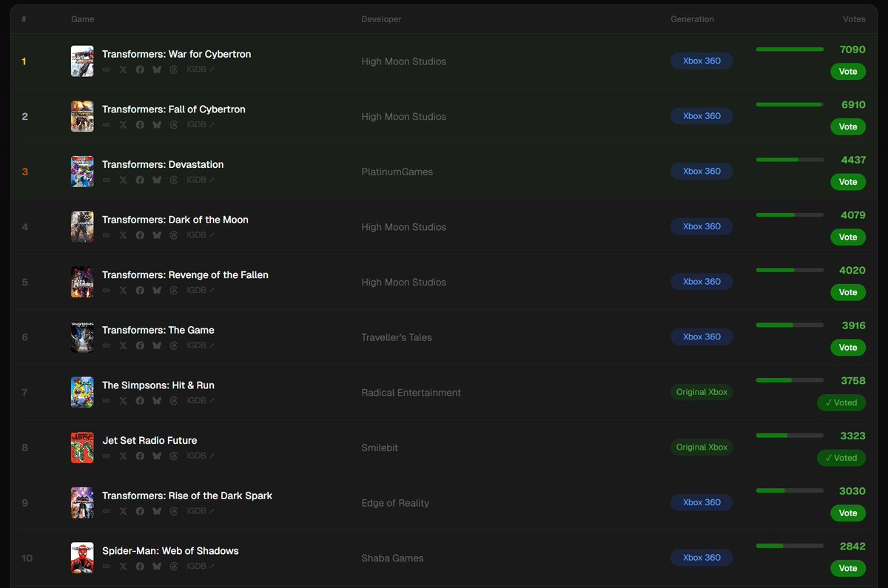Vote for Transformers: Rise of the Dark Spark
Image resolution: width=888 pixels, height=588 pixels.
click(x=848, y=513)
